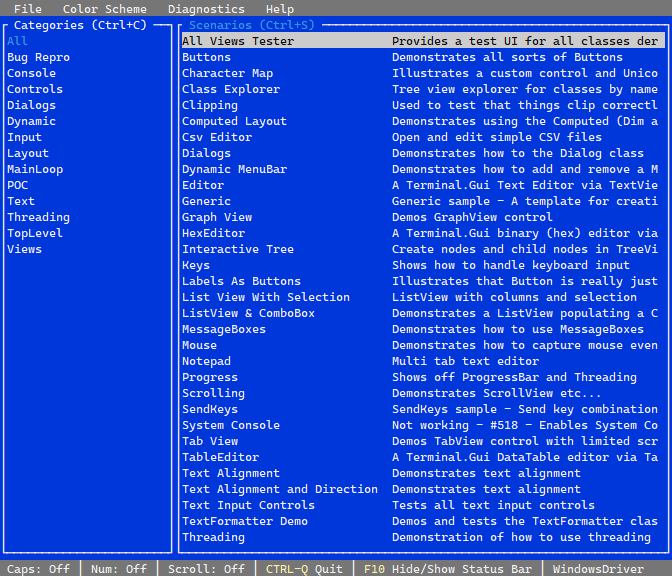Select the Threading category

pos(38,217)
